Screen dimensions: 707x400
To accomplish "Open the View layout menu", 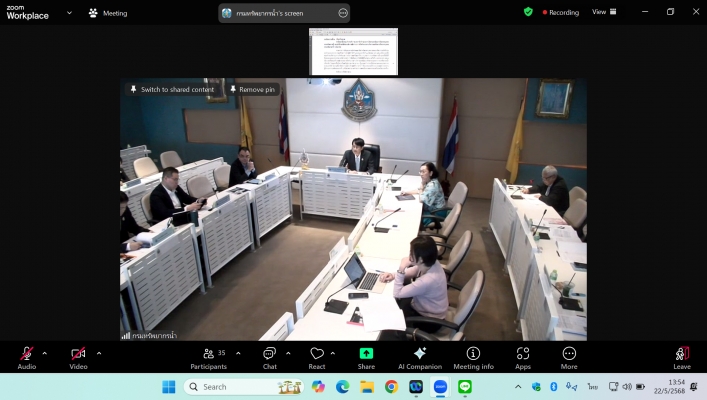I will coord(604,12).
